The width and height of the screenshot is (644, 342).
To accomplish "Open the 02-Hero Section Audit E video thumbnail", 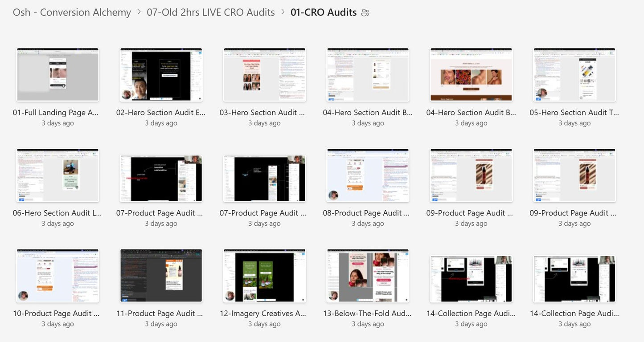I will (161, 75).
